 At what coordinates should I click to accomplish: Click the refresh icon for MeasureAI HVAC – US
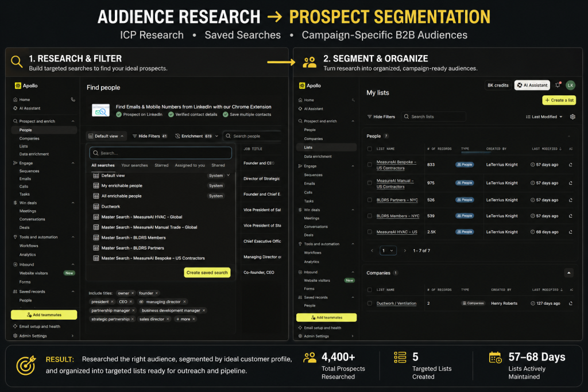(x=570, y=232)
